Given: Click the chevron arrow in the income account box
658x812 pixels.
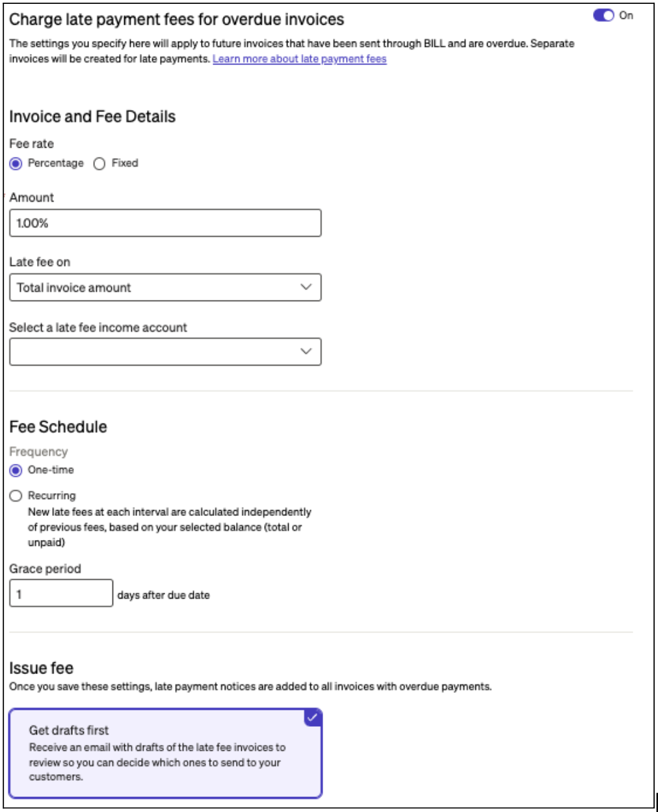Looking at the screenshot, I should click(x=306, y=351).
